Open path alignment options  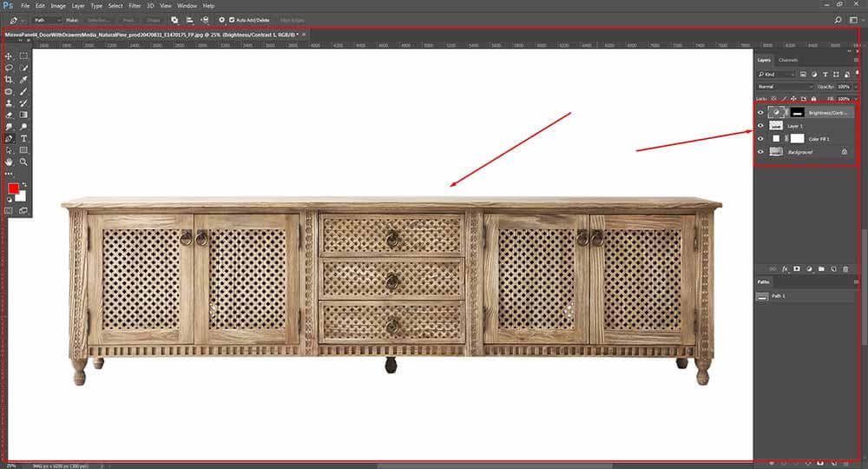[190, 20]
